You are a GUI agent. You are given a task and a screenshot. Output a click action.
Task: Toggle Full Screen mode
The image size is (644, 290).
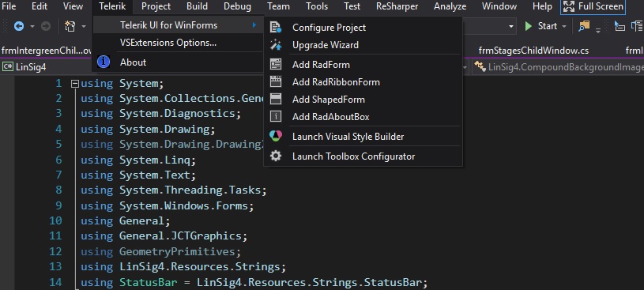[x=593, y=6]
